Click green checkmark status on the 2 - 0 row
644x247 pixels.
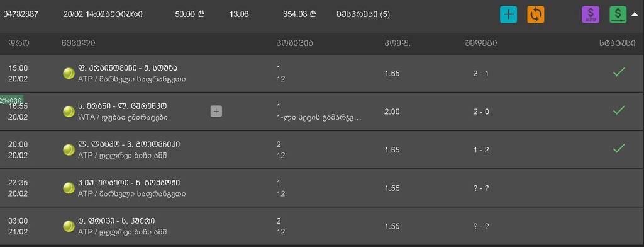tap(619, 110)
